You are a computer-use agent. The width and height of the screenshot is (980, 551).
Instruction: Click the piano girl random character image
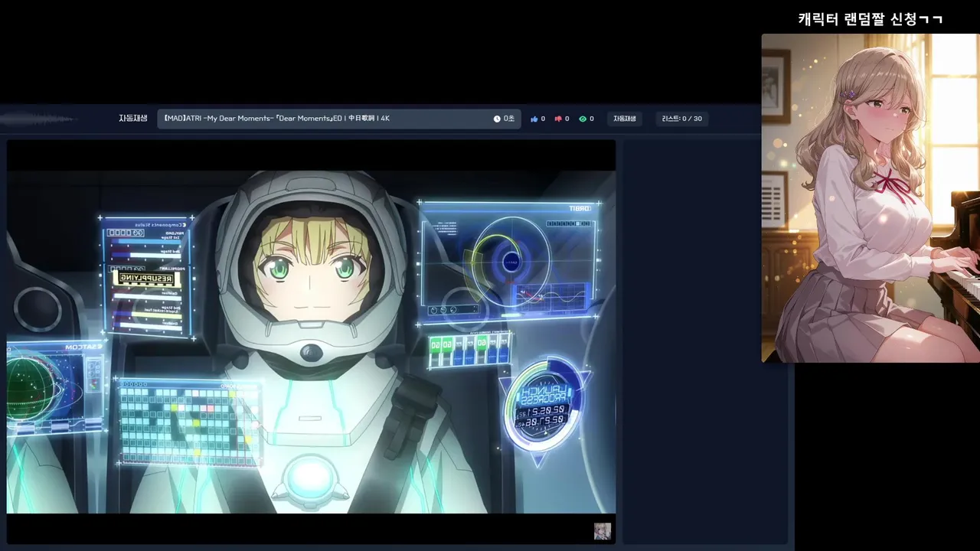[871, 198]
